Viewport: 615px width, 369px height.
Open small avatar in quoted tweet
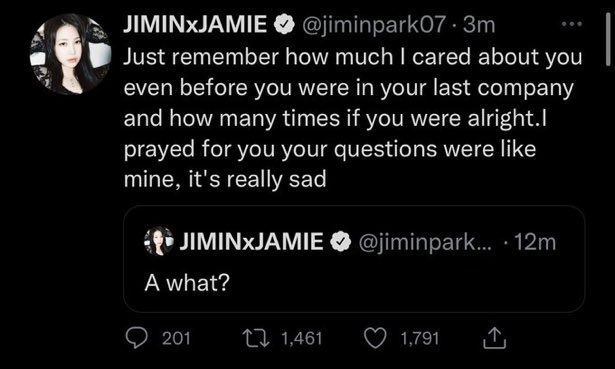click(x=159, y=241)
